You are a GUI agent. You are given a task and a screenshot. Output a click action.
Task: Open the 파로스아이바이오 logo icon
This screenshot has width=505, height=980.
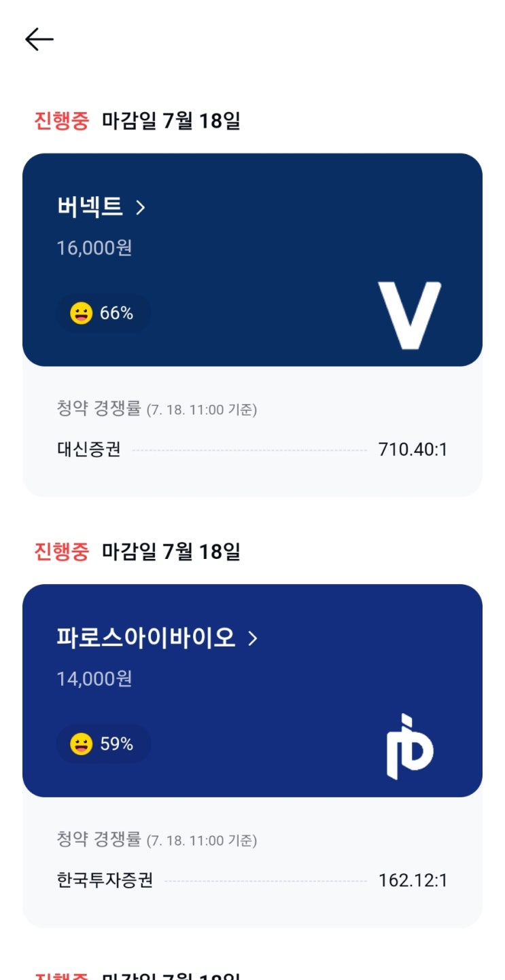[x=410, y=746]
